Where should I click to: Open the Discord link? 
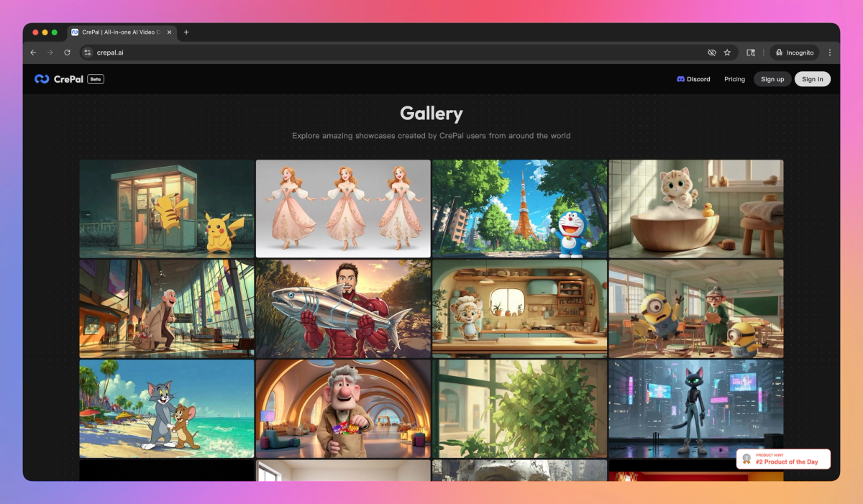point(693,79)
